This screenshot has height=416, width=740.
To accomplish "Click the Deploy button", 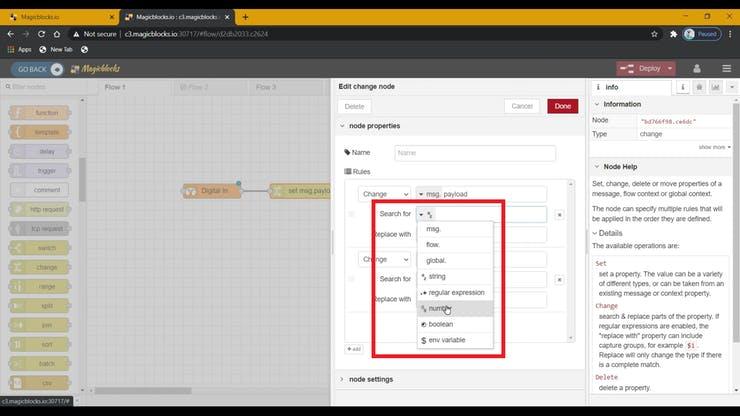I will point(644,68).
